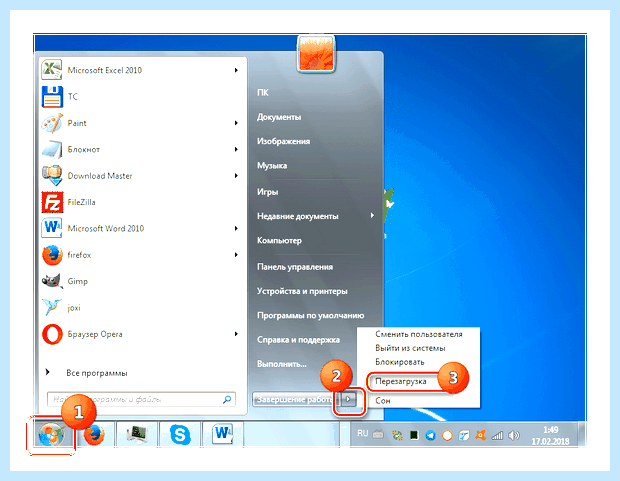Click the Windows Start orb
The image size is (620, 481).
click(x=51, y=435)
